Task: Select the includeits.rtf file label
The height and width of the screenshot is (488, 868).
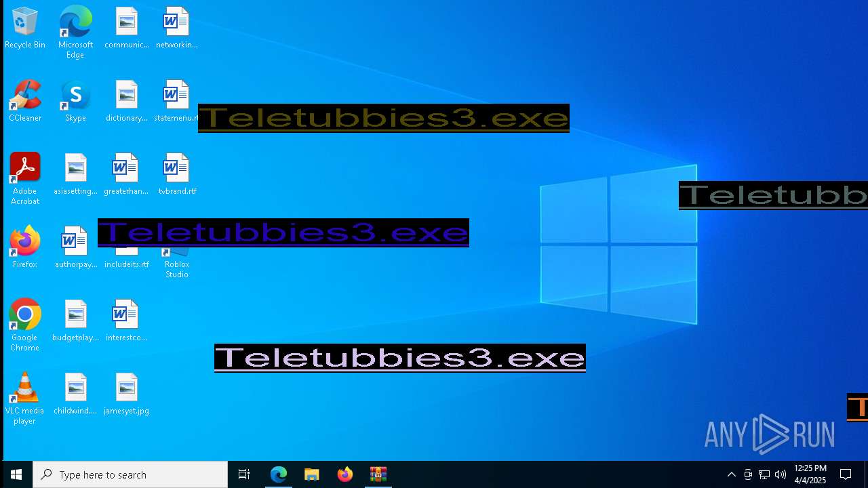Action: [x=127, y=264]
